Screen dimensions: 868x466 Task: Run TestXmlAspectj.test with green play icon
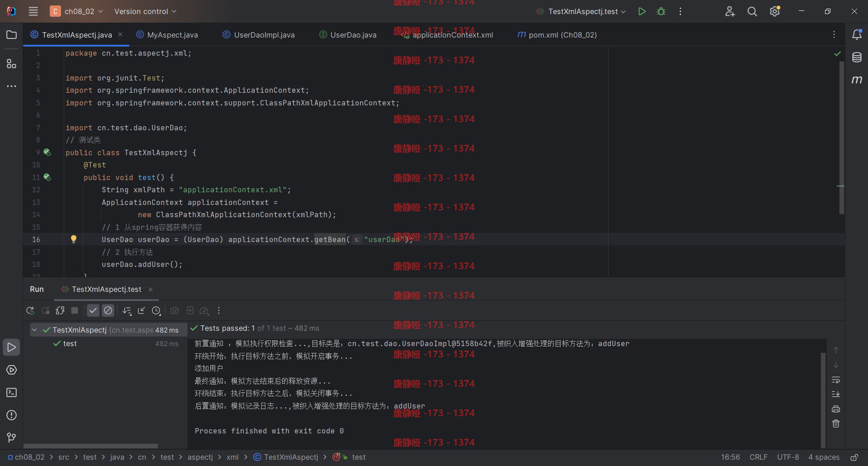[642, 11]
